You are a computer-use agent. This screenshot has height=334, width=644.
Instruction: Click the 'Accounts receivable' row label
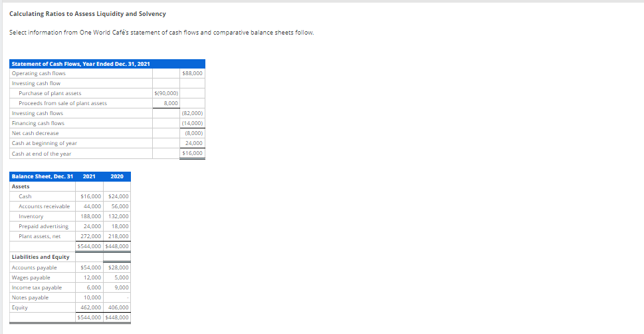tap(45, 206)
